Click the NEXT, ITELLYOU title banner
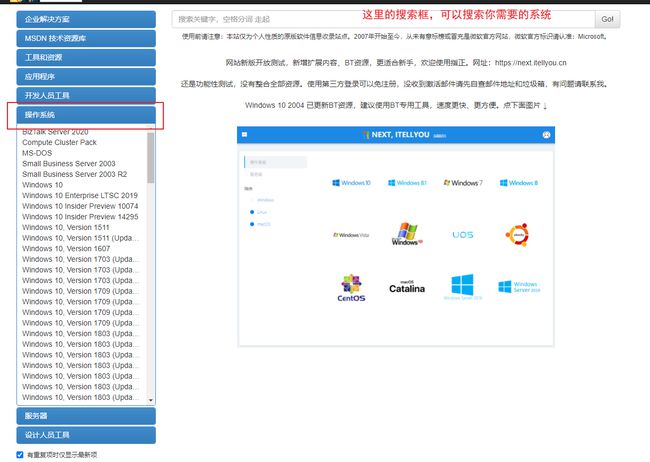The height and width of the screenshot is (462, 650). click(x=396, y=135)
